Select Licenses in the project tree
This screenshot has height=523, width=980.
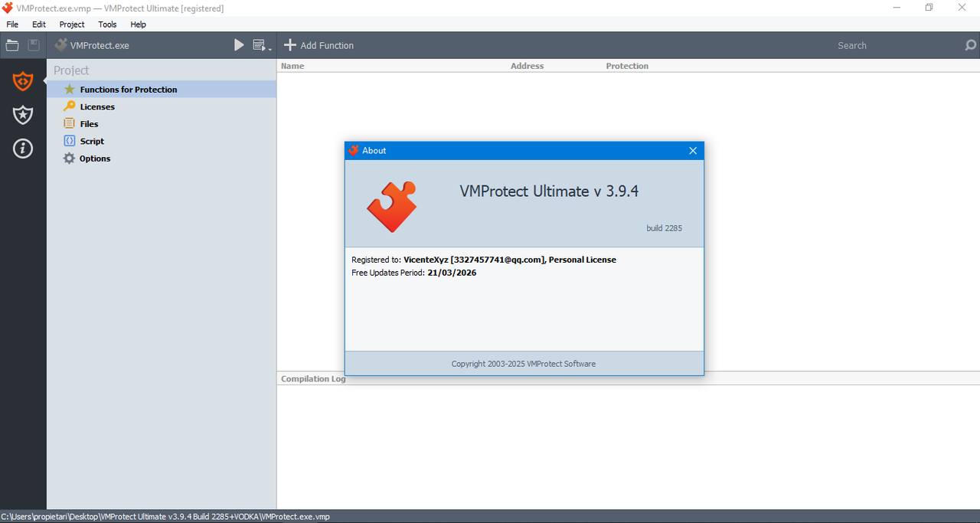[162, 106]
